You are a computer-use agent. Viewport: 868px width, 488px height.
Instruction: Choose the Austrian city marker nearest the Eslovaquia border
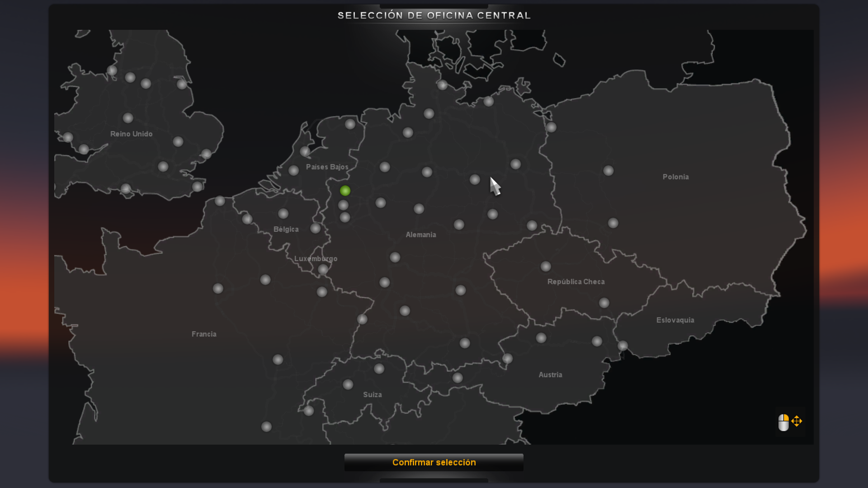coord(597,341)
